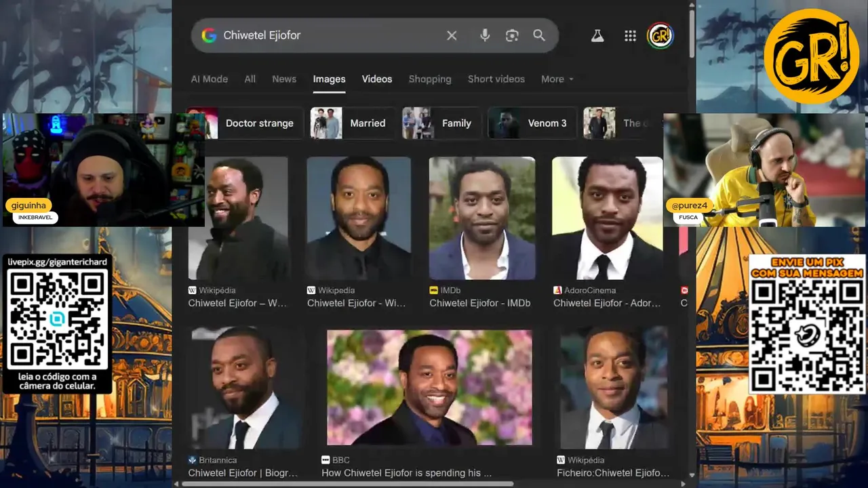This screenshot has width=868, height=488.
Task: Select the Doctor strange filter chip
Action: click(245, 123)
